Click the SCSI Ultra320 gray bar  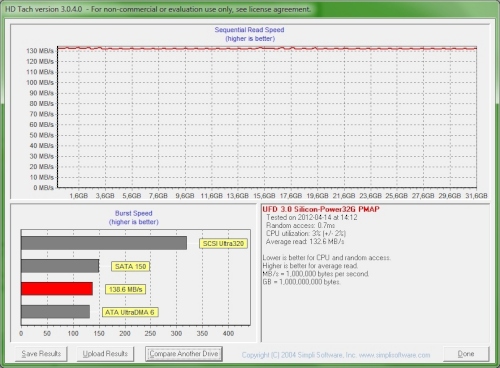104,243
